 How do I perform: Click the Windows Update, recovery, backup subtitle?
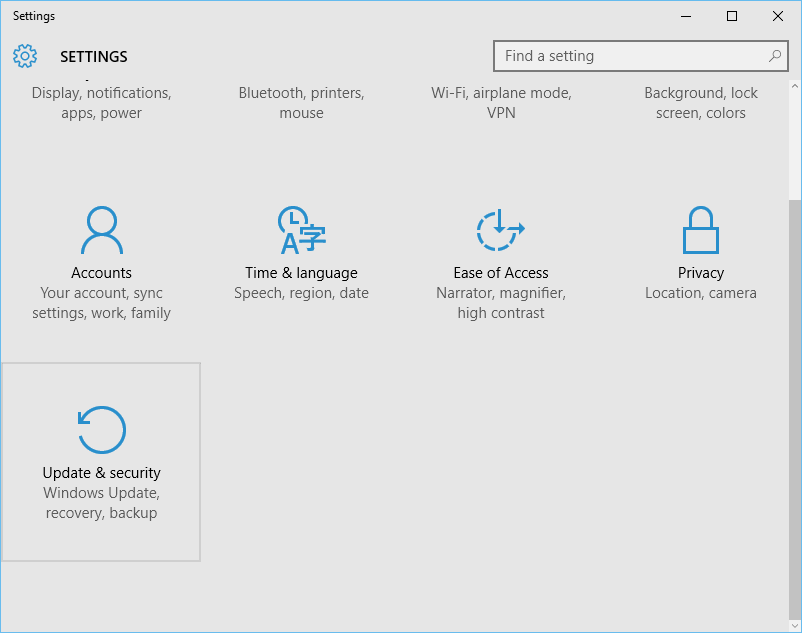click(x=101, y=502)
